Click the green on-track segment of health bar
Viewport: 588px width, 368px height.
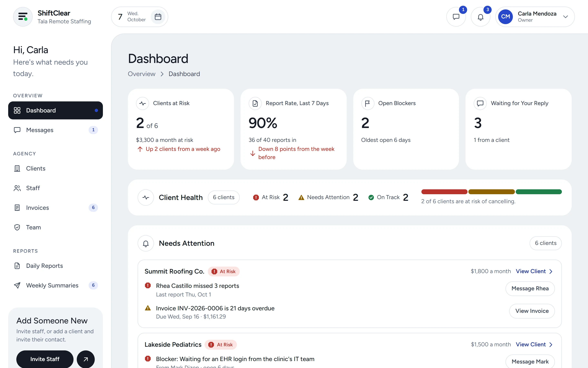[x=539, y=192]
